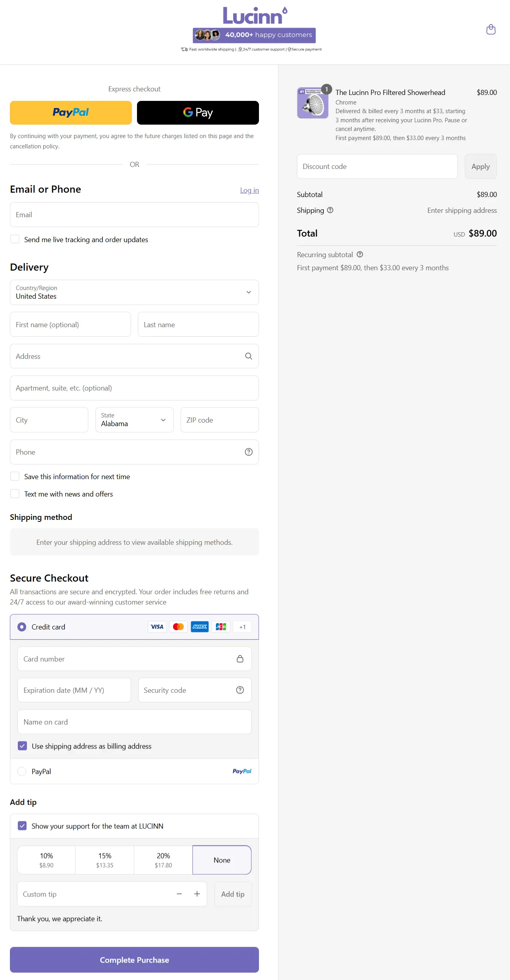Check Text me with news and offers
Viewport: 510px width, 980px height.
click(15, 493)
